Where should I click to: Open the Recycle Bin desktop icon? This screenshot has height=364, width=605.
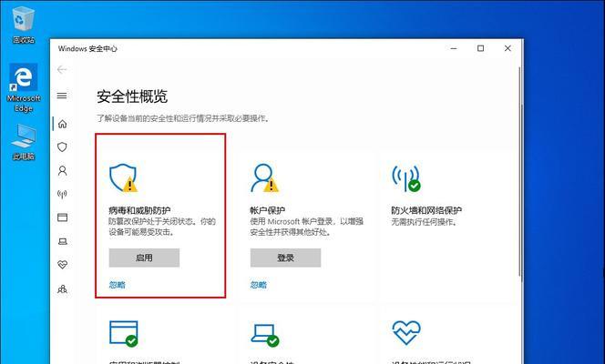click(24, 25)
